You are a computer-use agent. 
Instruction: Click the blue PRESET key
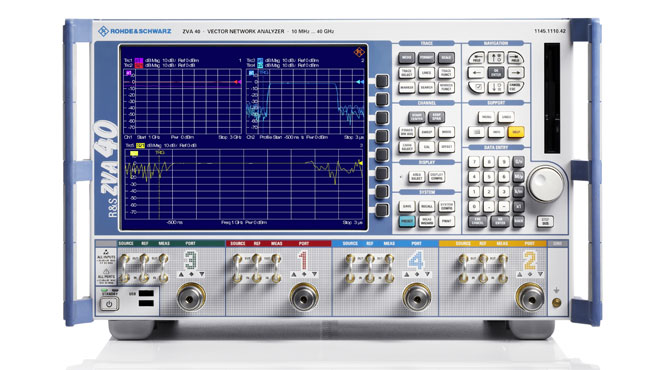tap(406, 221)
